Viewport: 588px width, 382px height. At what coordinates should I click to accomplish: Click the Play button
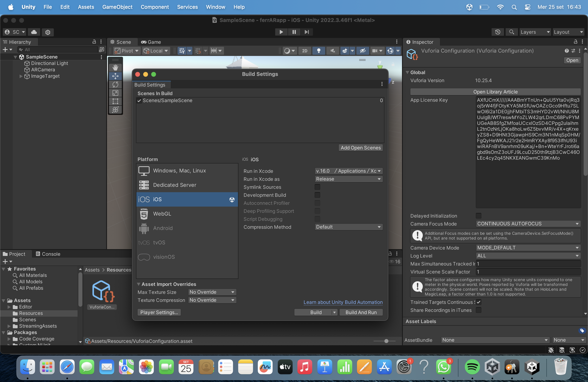click(x=281, y=32)
